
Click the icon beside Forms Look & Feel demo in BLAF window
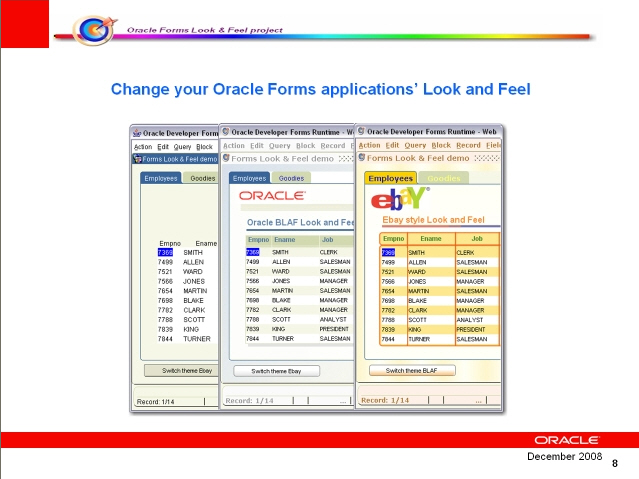(226, 158)
